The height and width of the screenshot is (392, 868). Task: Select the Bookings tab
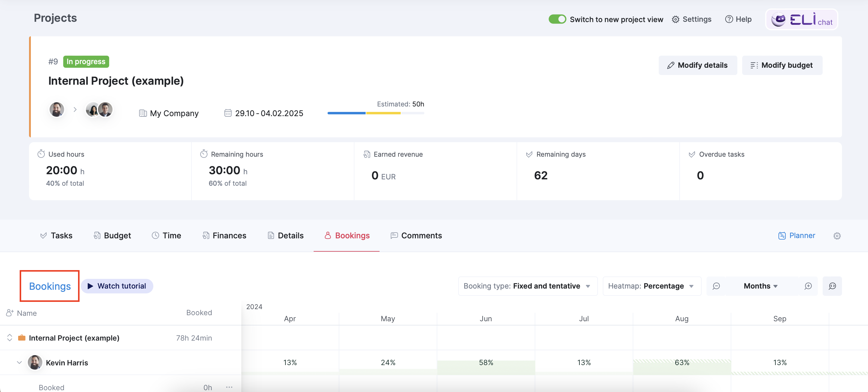click(x=347, y=236)
